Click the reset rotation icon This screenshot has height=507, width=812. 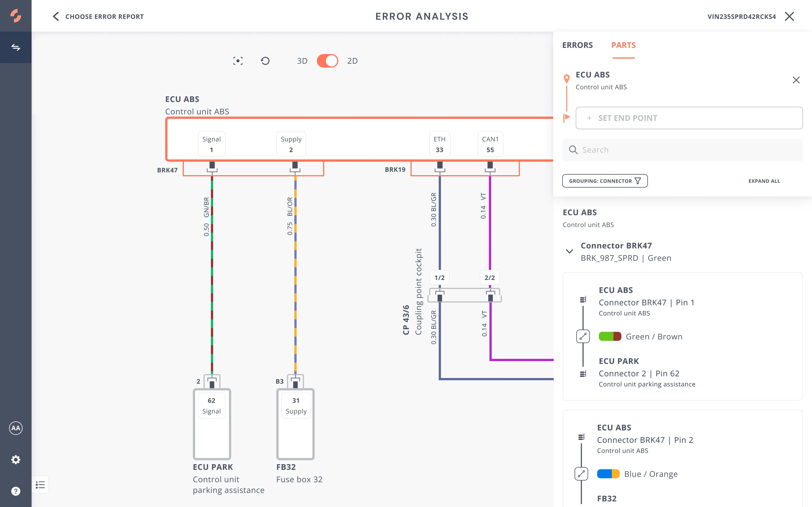tap(265, 61)
